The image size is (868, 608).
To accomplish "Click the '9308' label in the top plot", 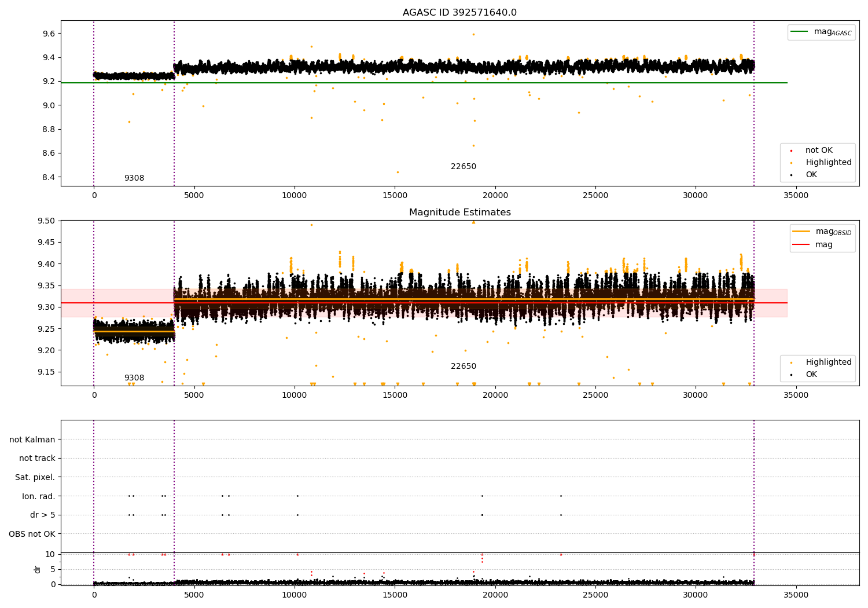I will 134,178.
